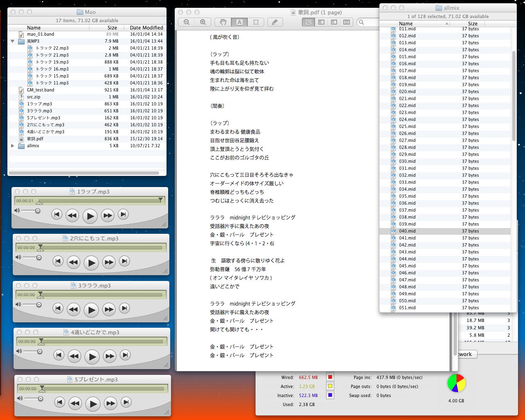Go to the end of 5プレゼント.mp3
The height and width of the screenshot is (420, 525).
(126, 402)
